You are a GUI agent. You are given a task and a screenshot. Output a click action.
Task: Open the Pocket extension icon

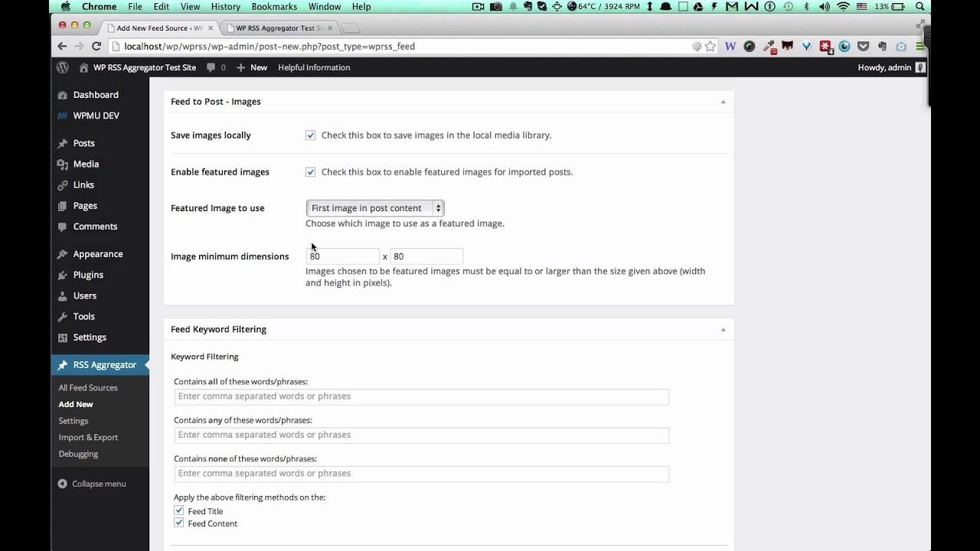864,47
